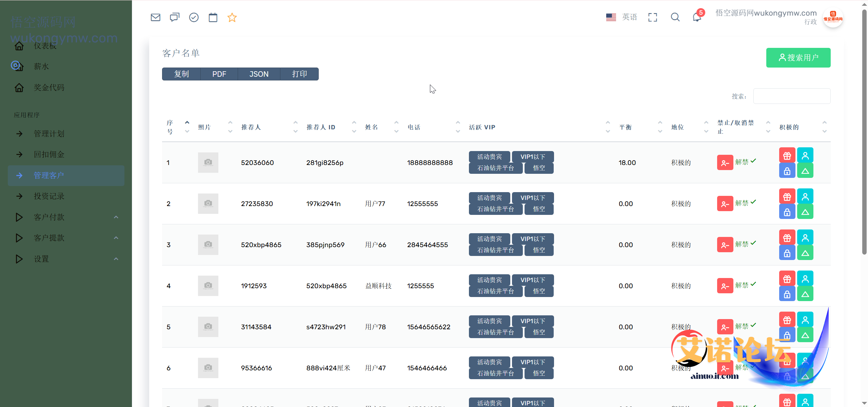
Task: Click green triangle icon in row 1
Action: 805,171
